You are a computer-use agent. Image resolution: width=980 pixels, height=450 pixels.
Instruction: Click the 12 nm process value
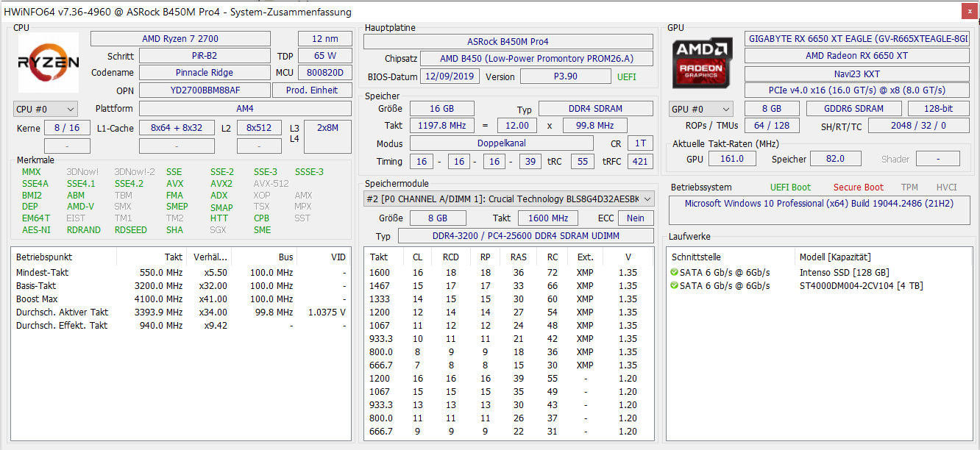point(324,39)
